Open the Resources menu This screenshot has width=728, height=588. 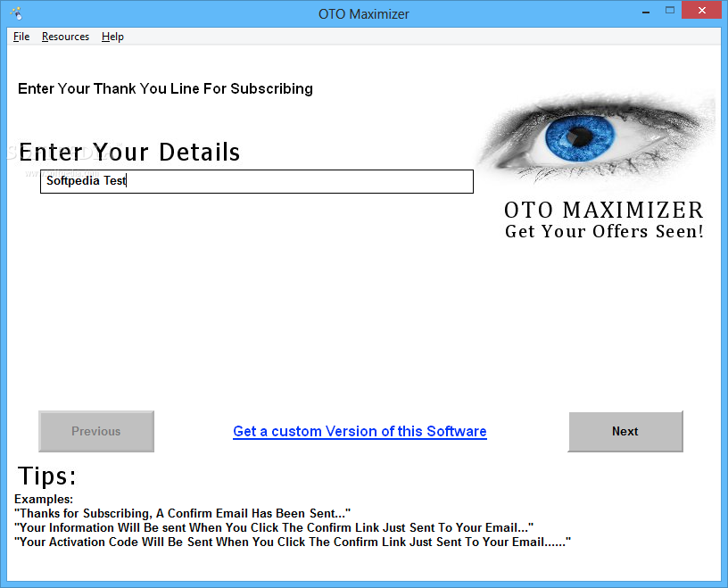click(x=65, y=37)
